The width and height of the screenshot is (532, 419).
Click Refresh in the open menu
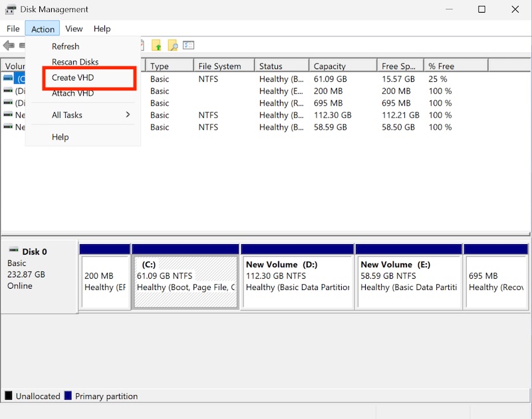click(65, 47)
